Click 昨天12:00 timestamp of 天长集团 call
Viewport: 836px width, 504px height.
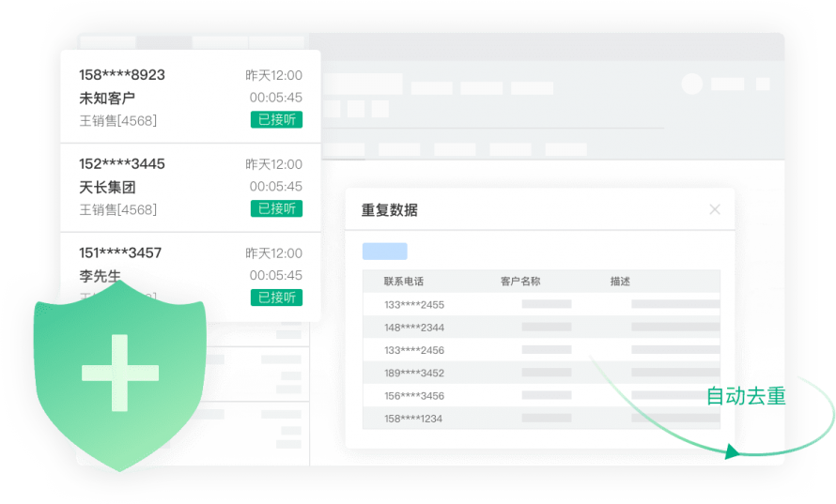tap(274, 164)
